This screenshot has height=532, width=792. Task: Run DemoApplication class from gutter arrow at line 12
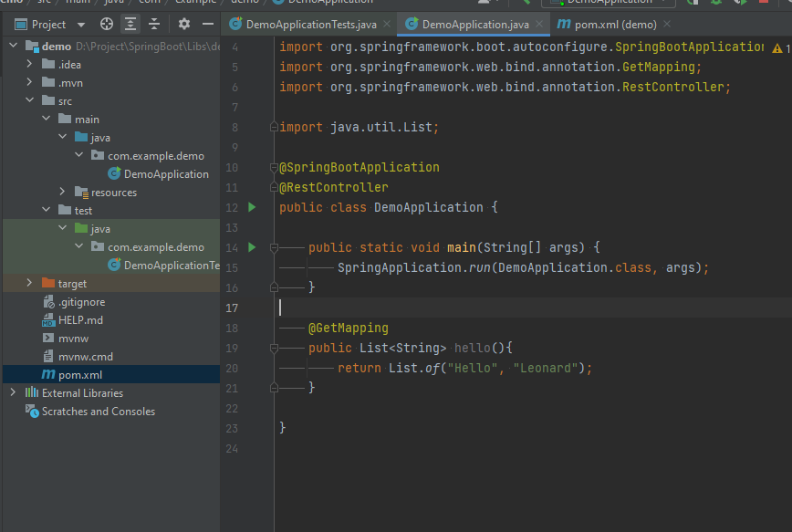coord(252,207)
